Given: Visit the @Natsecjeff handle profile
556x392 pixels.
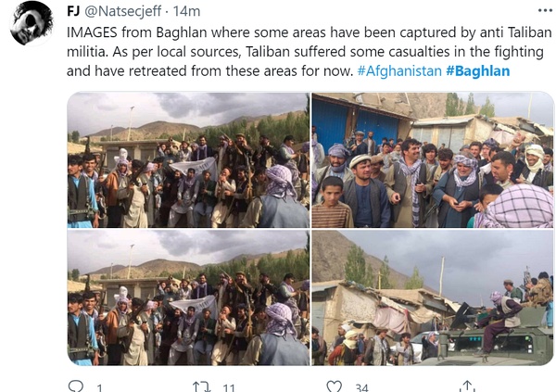Looking at the screenshot, I should [123, 11].
